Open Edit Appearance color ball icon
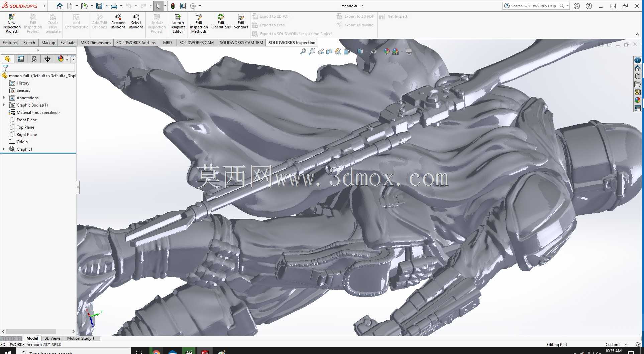The height and width of the screenshot is (354, 644). pyautogui.click(x=387, y=51)
